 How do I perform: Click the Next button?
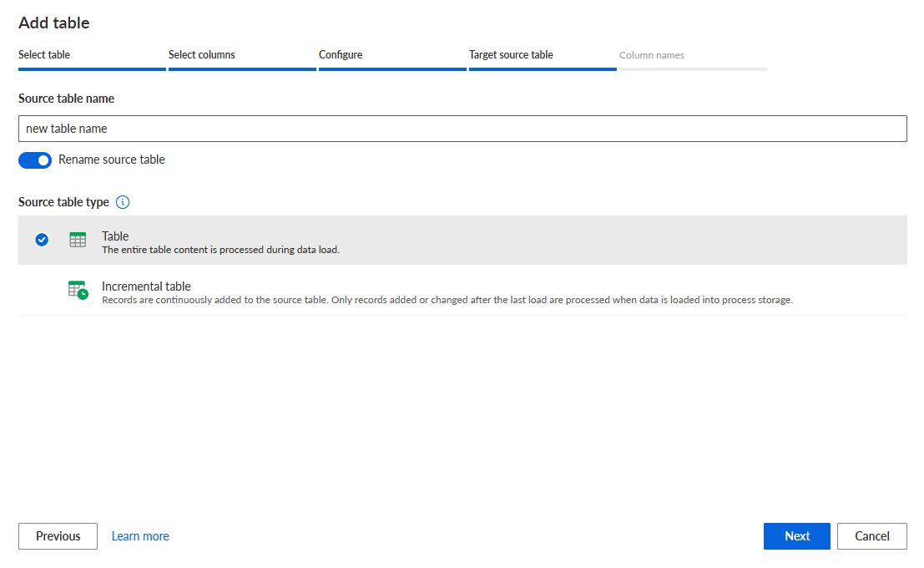click(x=797, y=536)
